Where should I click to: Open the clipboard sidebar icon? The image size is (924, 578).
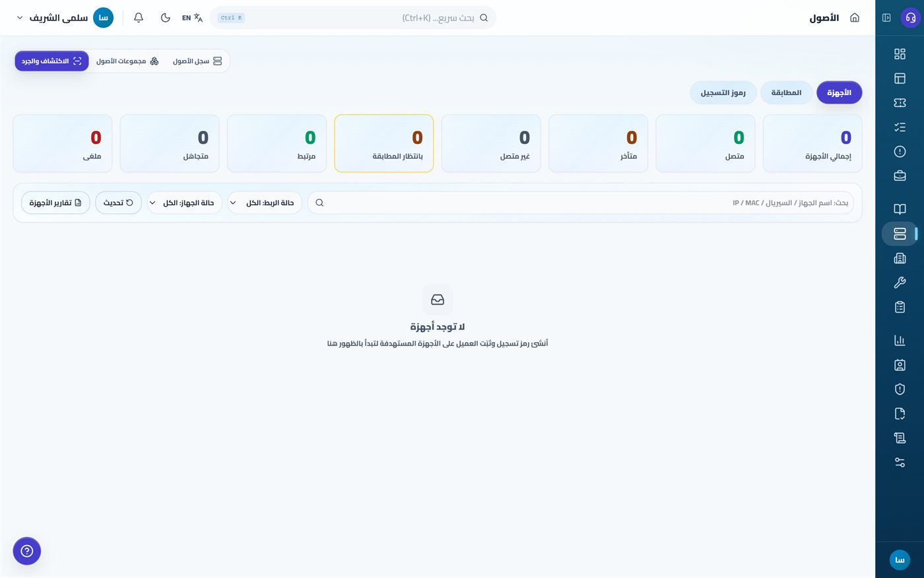coord(900,307)
